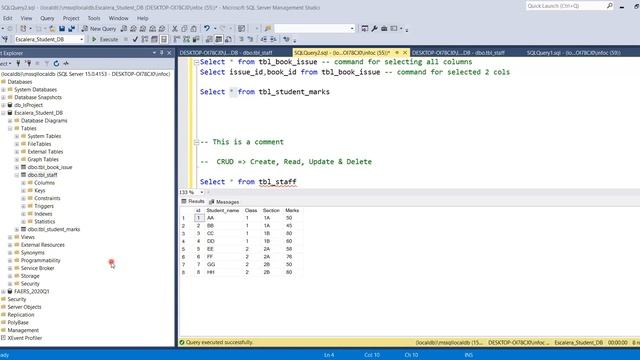
Task: Click the Connect plug icon in Object Explorer
Action: [x=18, y=63]
